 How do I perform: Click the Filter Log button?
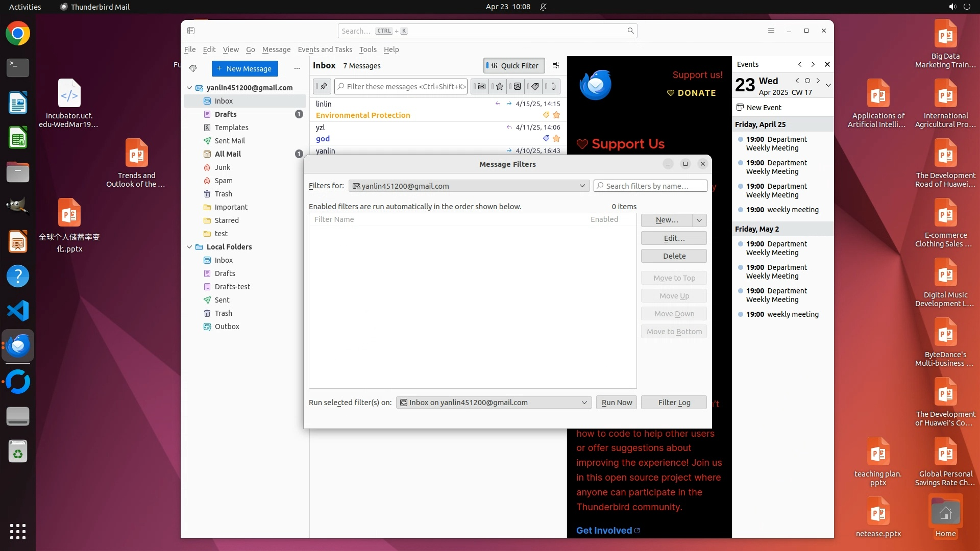[674, 403]
